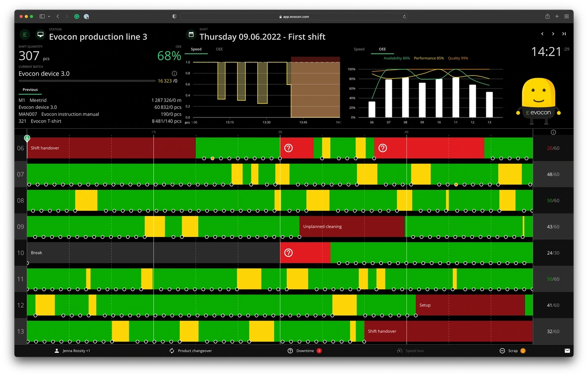The image size is (588, 376).
Task: Click the Unplanned cleaning block in hour 09
Action: click(x=352, y=227)
